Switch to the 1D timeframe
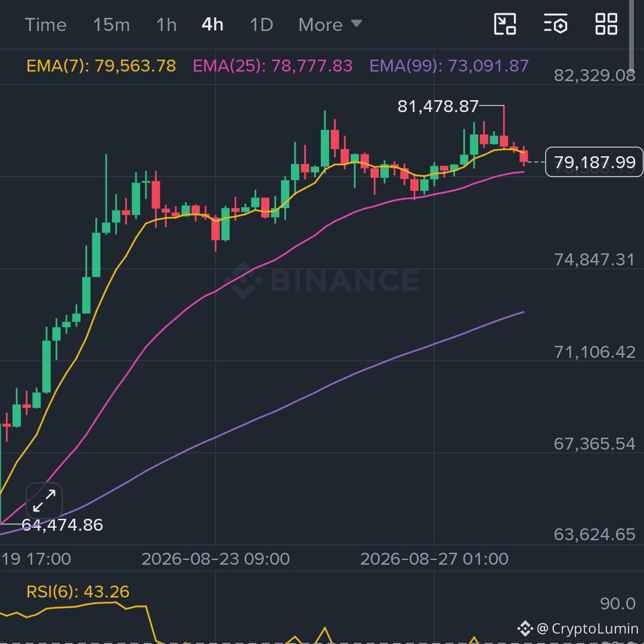This screenshot has height=644, width=644. pyautogui.click(x=261, y=25)
